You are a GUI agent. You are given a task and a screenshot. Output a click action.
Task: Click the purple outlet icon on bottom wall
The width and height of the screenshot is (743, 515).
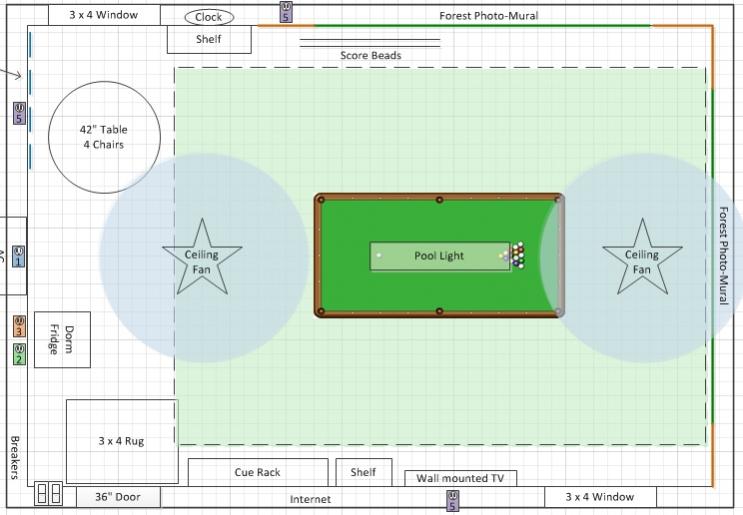point(453,500)
